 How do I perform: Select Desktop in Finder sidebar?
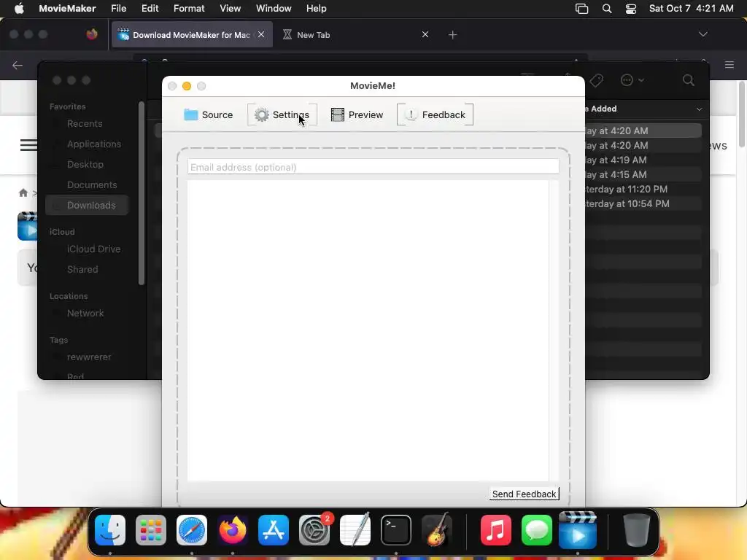(85, 164)
